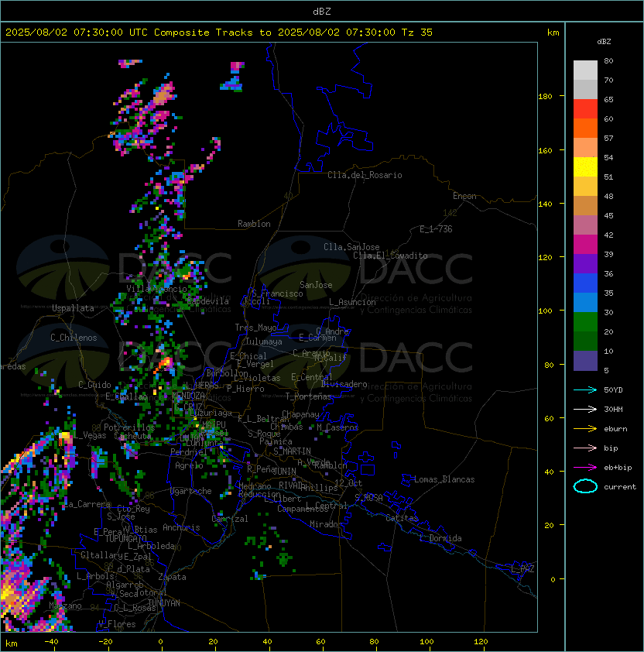Screen dimensions: 644x652
Task: Click the 'Catitas' map label
Action: pos(402,518)
